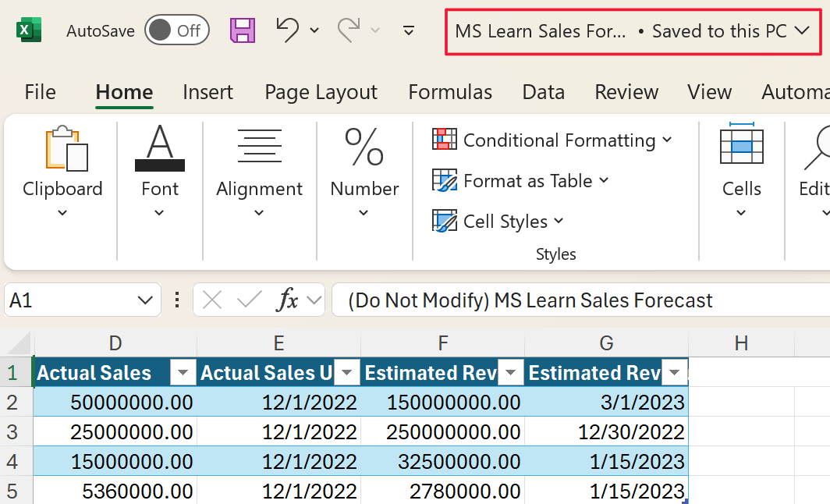Open the Name Box dropdown arrow

(x=145, y=300)
